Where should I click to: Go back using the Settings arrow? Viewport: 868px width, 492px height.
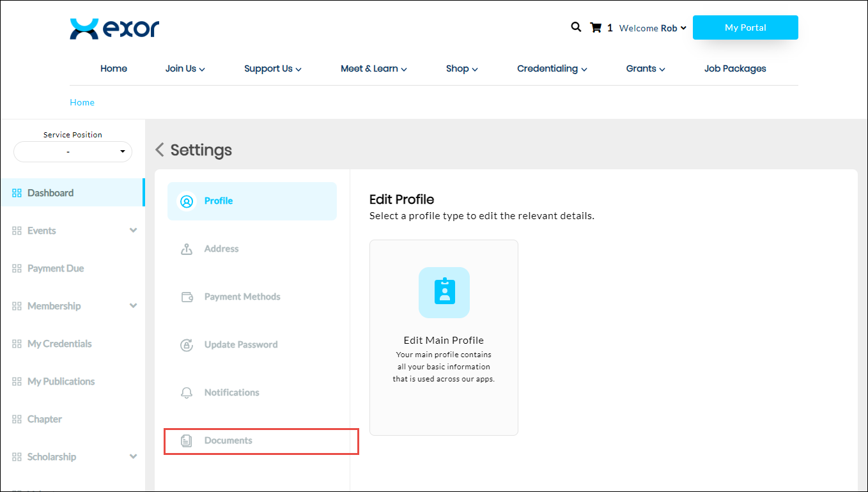tap(160, 150)
